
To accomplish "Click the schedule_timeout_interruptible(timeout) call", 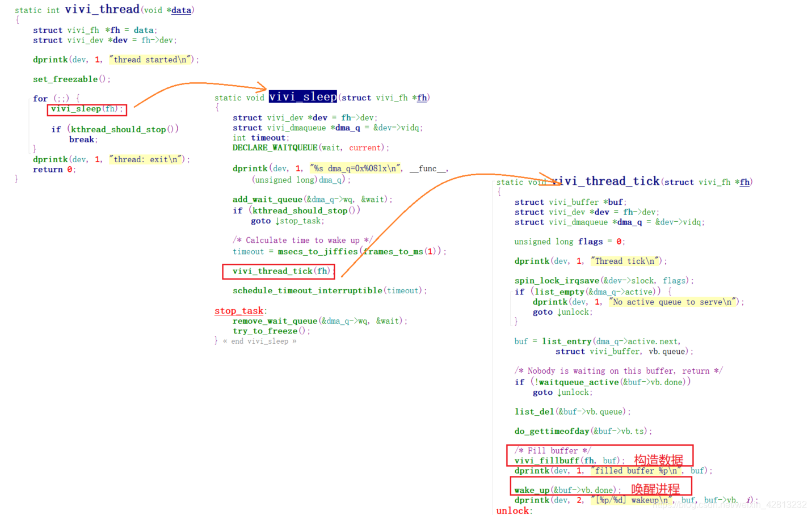I will pyautogui.click(x=330, y=290).
